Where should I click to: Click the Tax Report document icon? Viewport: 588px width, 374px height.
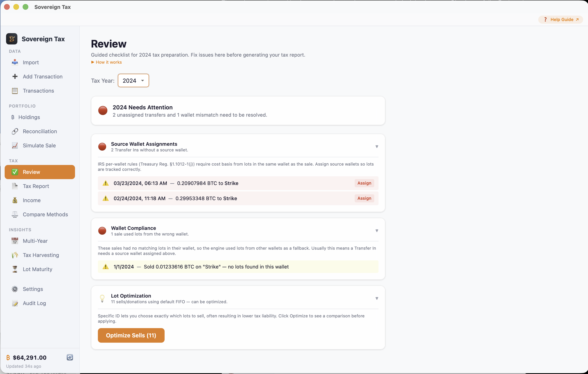click(x=15, y=186)
